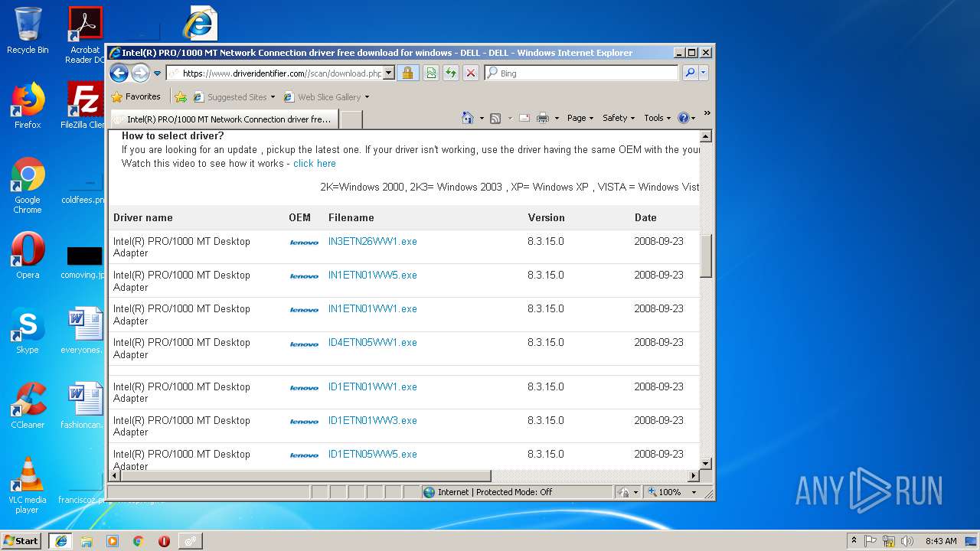
Task: Click the Compatibility View icon
Action: click(x=431, y=73)
